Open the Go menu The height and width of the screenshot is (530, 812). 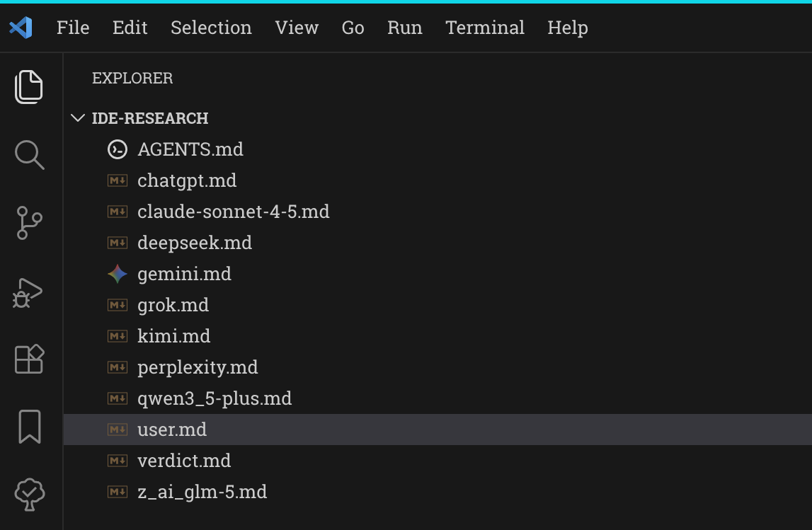click(x=353, y=28)
